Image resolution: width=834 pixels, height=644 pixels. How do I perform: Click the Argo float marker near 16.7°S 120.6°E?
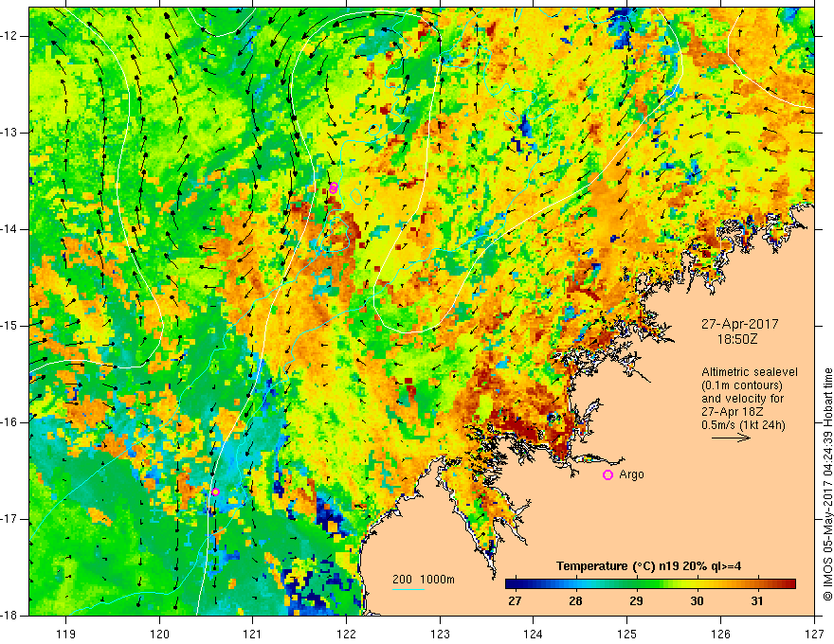(x=215, y=492)
